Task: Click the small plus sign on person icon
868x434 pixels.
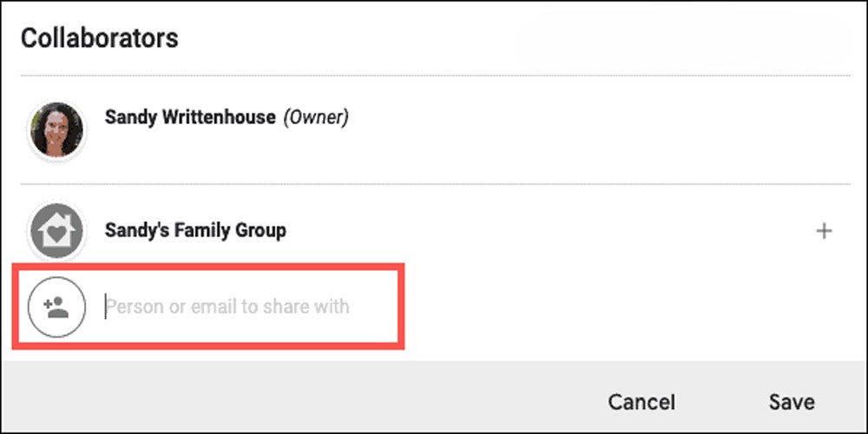Action: 47,303
